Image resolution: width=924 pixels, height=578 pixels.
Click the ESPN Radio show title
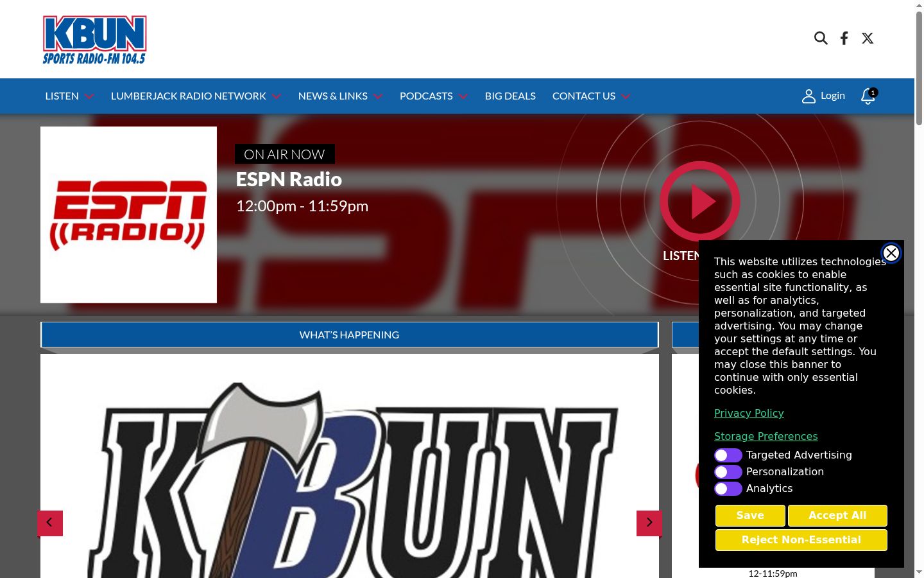[x=289, y=179]
